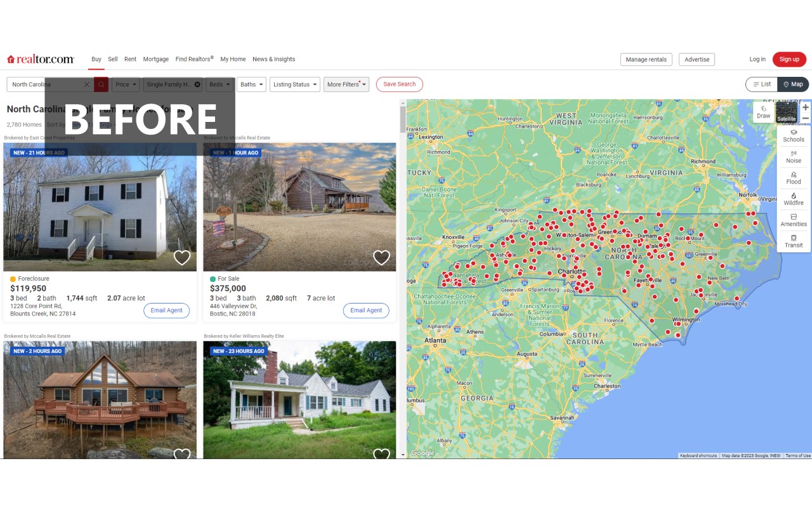Show the Amenities map layer
812x508 pixels.
[x=794, y=220]
